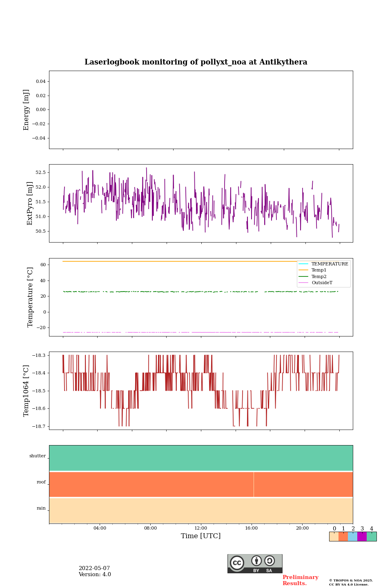
Task: Click the 'Version: 4.0' text
Action: coord(95,575)
